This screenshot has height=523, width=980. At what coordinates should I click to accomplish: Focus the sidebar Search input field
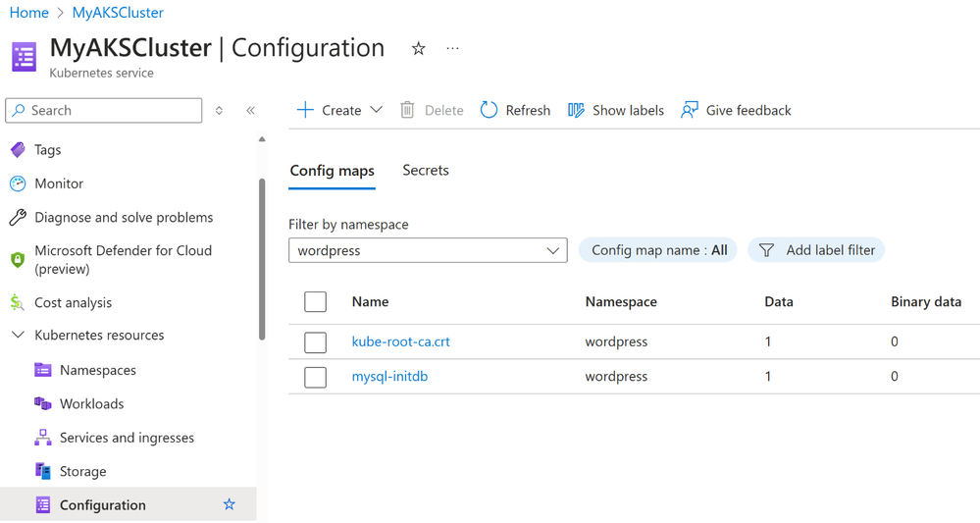[104, 111]
